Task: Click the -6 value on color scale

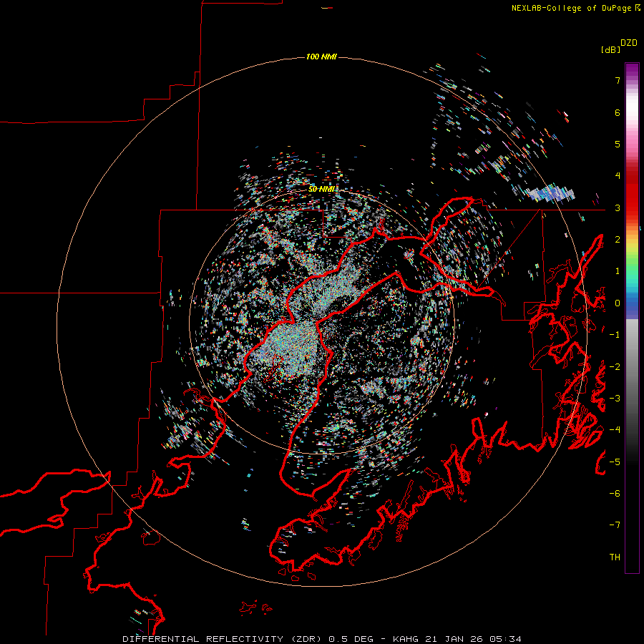Action: tap(615, 494)
